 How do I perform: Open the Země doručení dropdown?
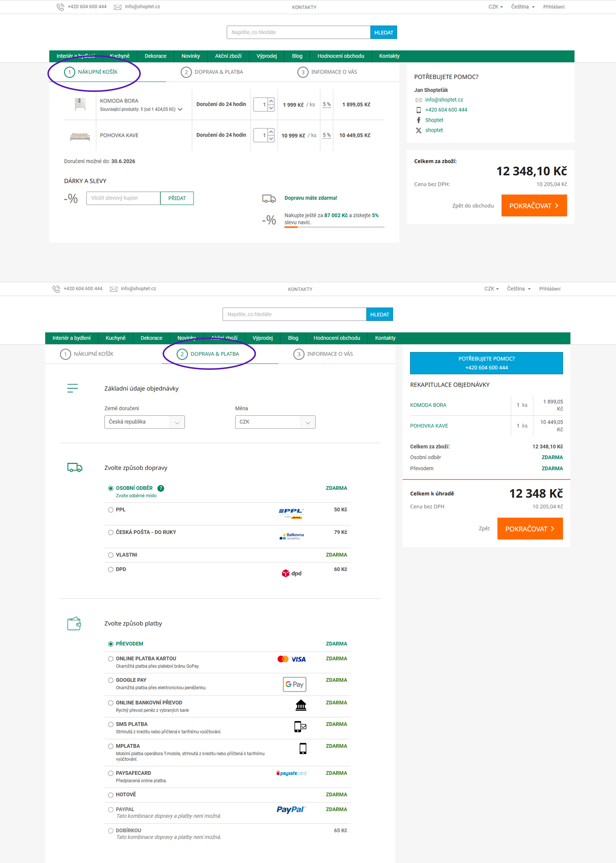tap(144, 422)
